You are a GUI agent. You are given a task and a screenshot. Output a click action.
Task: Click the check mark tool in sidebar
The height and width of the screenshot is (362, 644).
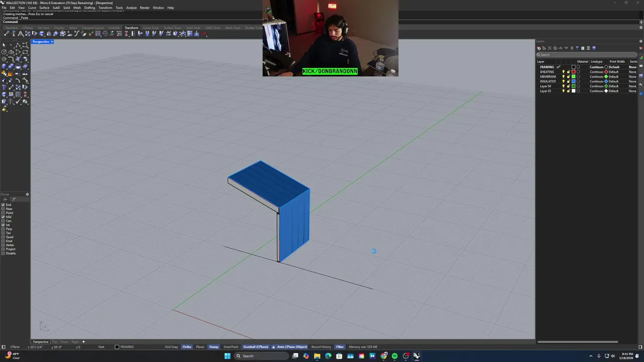(x=18, y=101)
